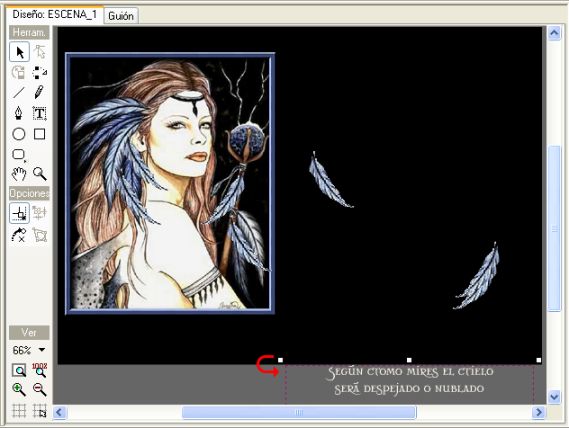Click the red Zoom Out magnifier

(x=40, y=390)
